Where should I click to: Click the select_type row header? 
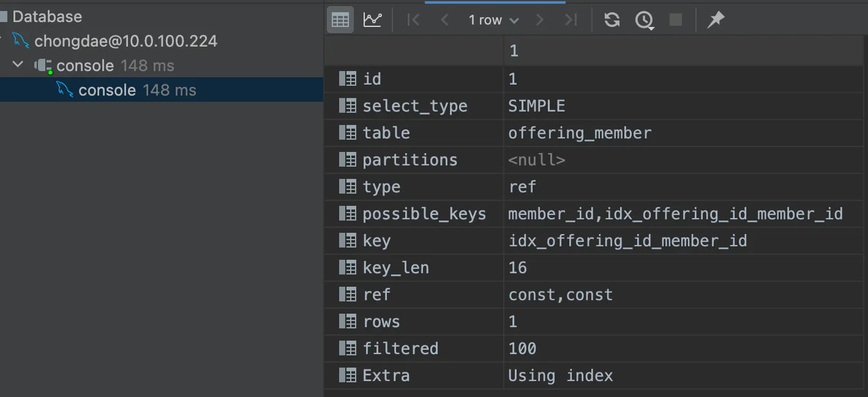[414, 106]
